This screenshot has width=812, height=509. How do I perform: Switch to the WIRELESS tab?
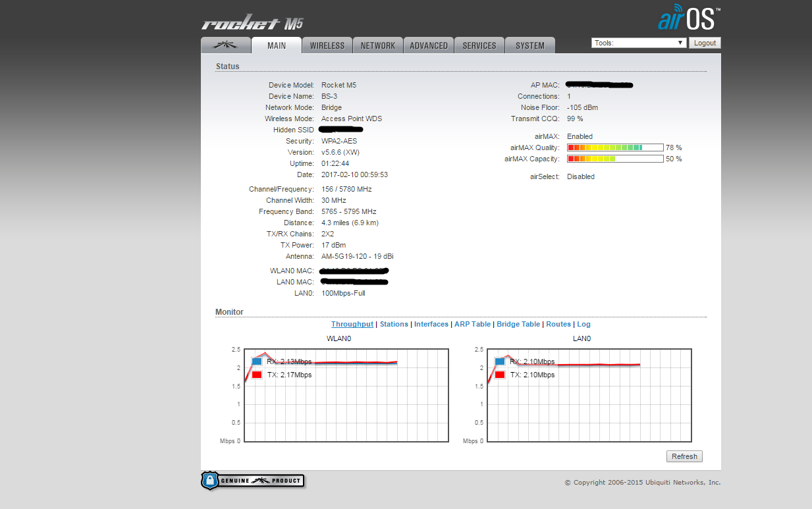[x=327, y=45]
